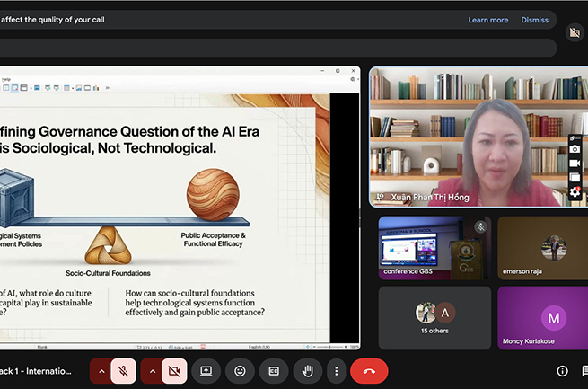Expand video settings arrow beside the camera
This screenshot has width=588, height=389.
(x=152, y=370)
